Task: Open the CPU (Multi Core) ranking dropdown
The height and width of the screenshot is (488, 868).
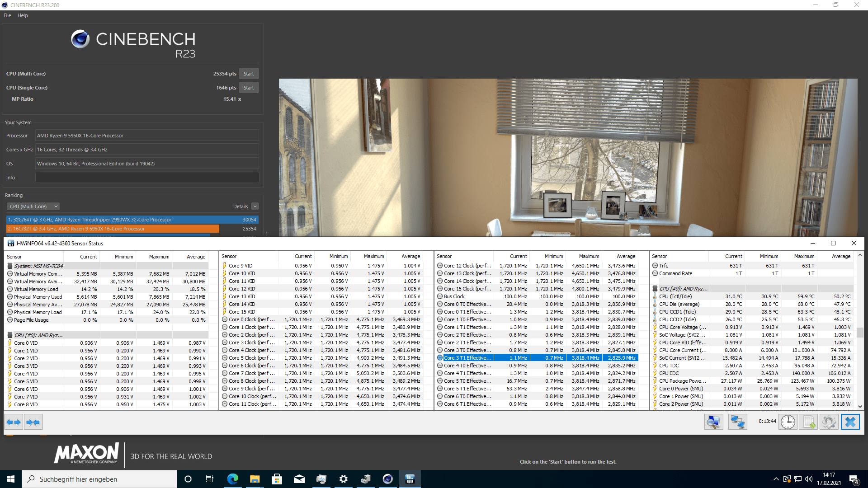Action: click(33, 206)
